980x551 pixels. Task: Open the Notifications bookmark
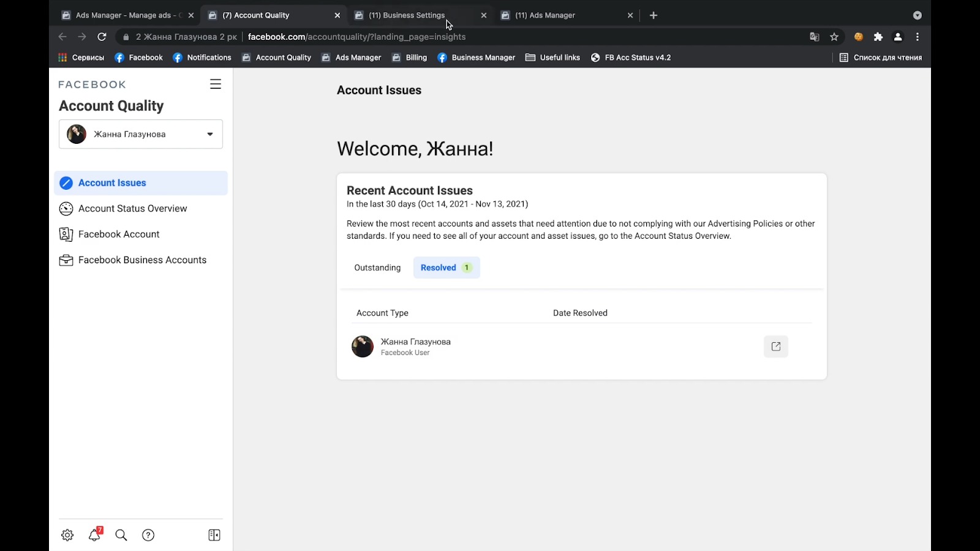pyautogui.click(x=202, y=58)
